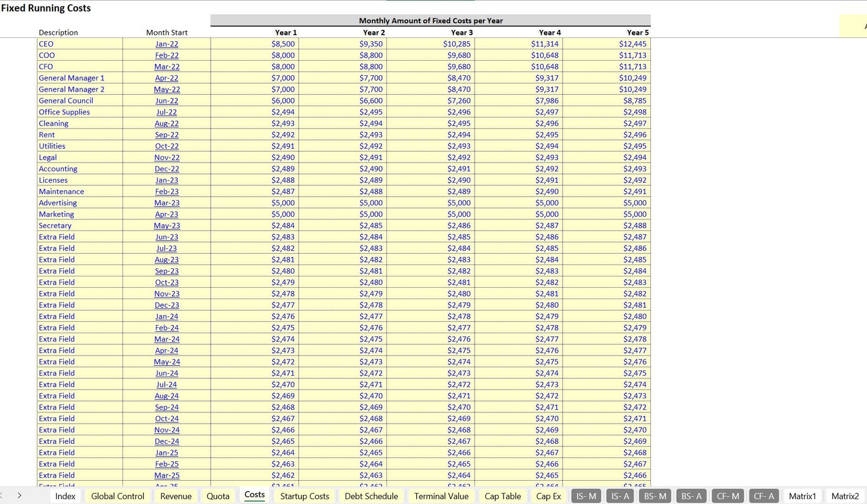
Task: Switch to BS- A sheet tab
Action: pyautogui.click(x=691, y=496)
